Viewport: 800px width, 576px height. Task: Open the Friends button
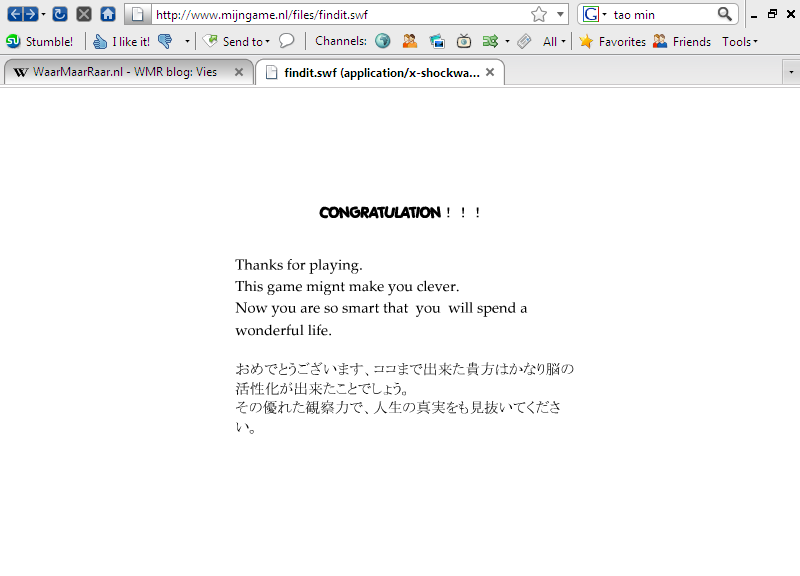[682, 41]
